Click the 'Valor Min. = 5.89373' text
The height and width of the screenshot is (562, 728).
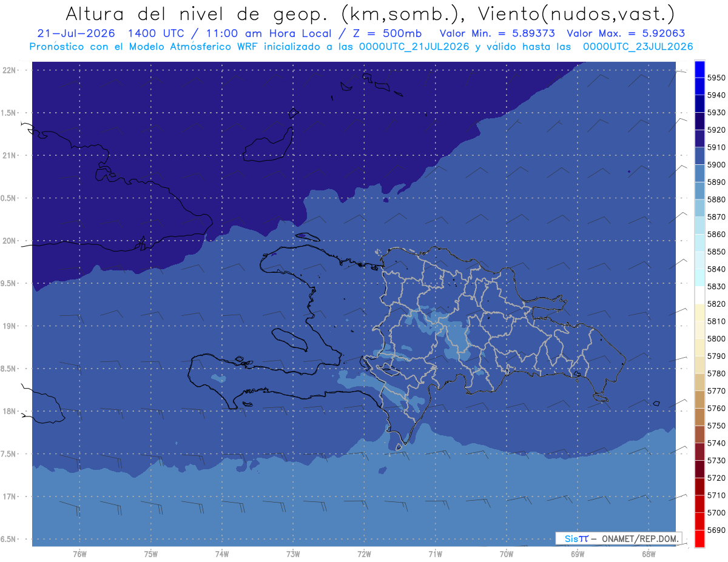[497, 34]
